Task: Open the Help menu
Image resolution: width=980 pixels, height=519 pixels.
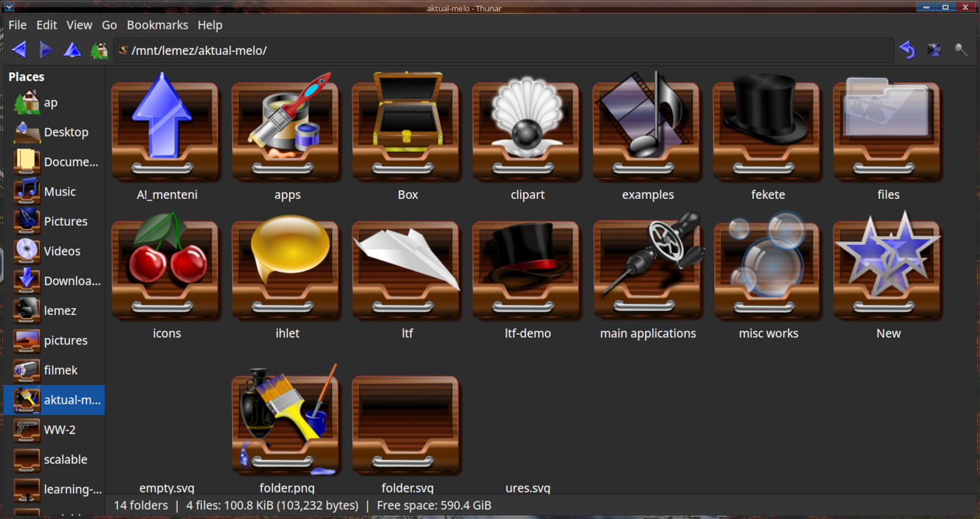Action: 210,25
